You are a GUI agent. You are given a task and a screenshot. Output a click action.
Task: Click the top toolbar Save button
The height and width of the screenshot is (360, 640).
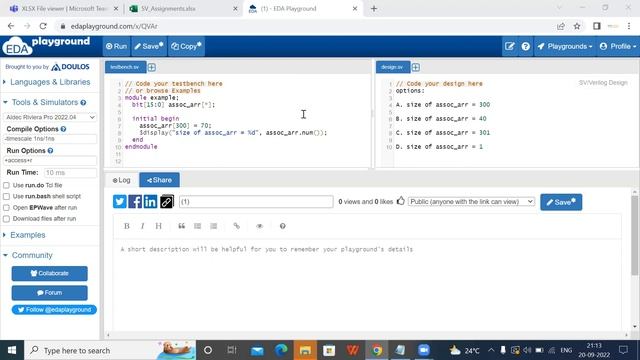tap(149, 47)
